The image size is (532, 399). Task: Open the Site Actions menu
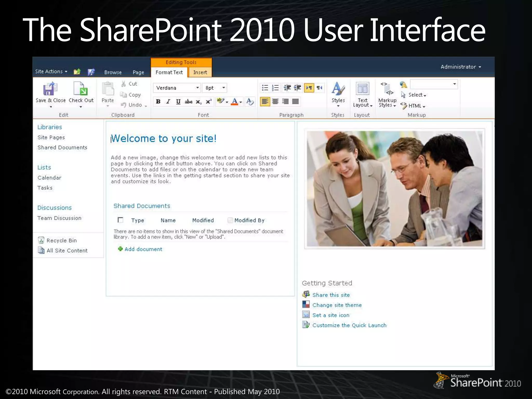tap(51, 71)
